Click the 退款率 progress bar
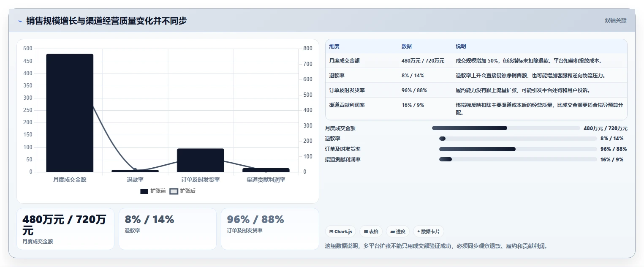Viewport: 644px width, 267px height. tap(518, 139)
